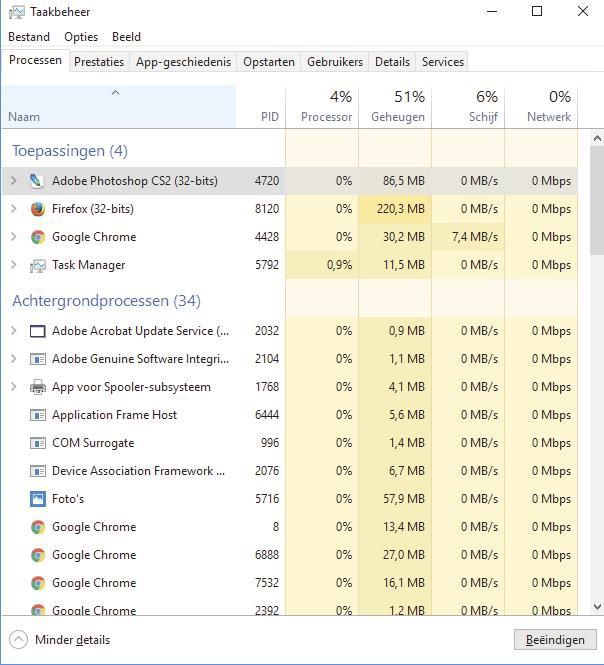Click the Foto's app icon
The image size is (604, 665).
[37, 499]
